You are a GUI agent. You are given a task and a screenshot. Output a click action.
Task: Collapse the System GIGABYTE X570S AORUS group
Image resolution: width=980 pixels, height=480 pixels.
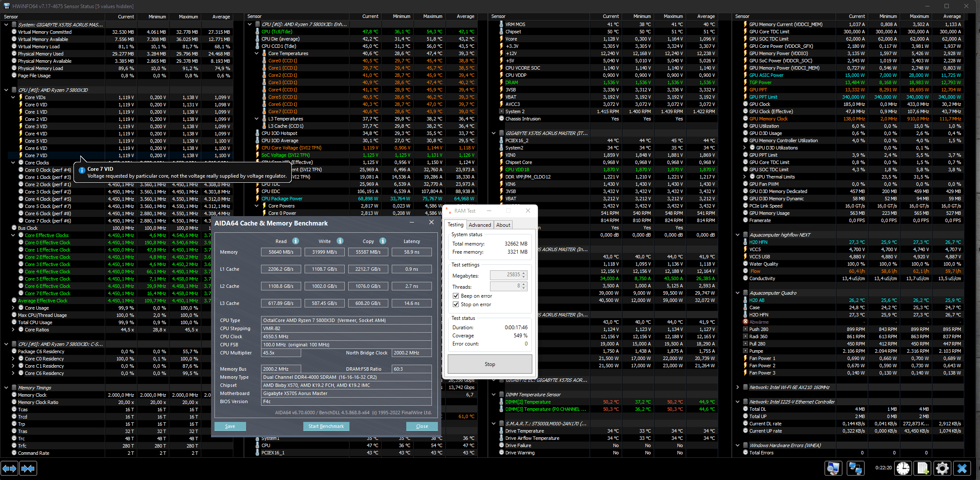[6, 25]
